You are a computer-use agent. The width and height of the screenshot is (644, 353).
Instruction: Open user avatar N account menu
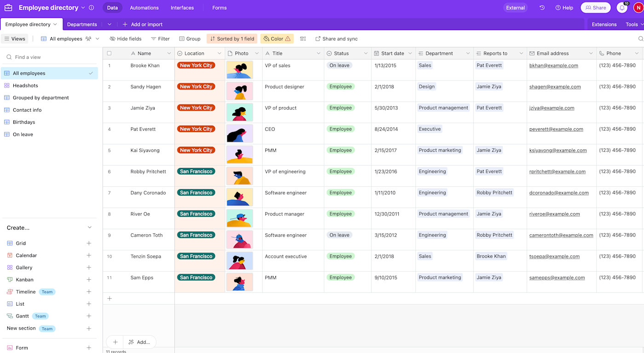638,8
